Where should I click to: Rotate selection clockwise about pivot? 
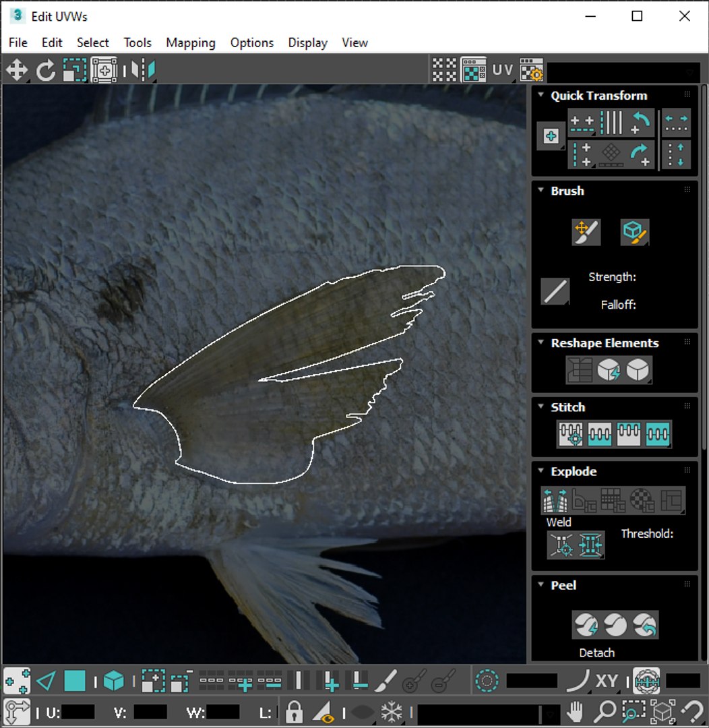[640, 154]
